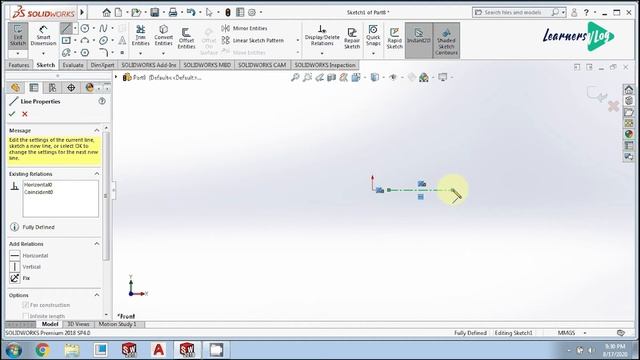The width and height of the screenshot is (640, 360).
Task: Open the Quick Snaps tool
Action: point(373,36)
